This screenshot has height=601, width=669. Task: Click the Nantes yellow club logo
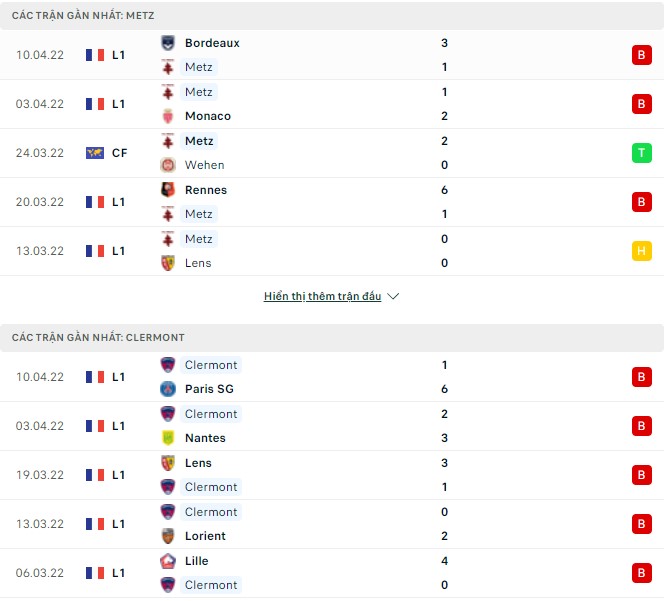pos(168,438)
